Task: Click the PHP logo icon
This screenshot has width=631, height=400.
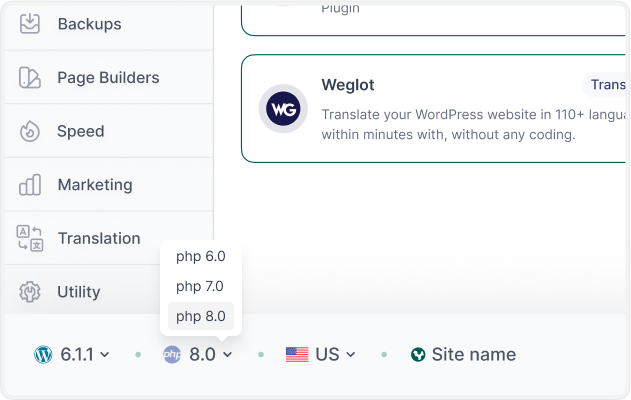Action: (172, 354)
